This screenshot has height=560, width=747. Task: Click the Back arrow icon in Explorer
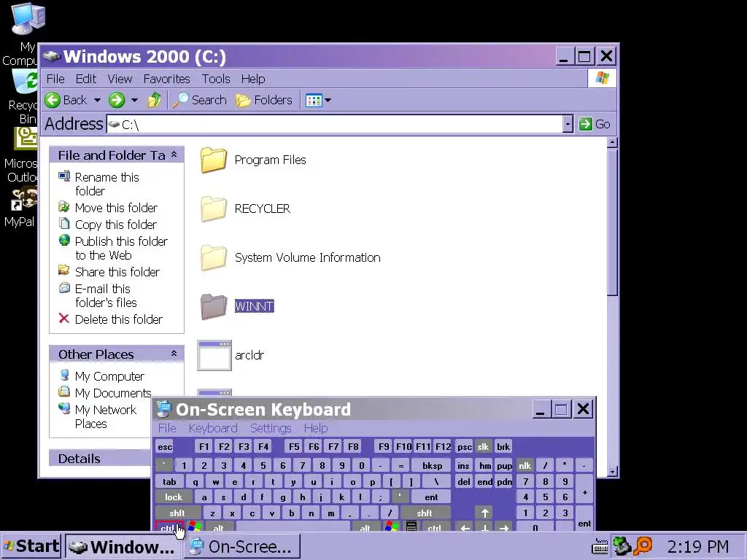pyautogui.click(x=53, y=100)
